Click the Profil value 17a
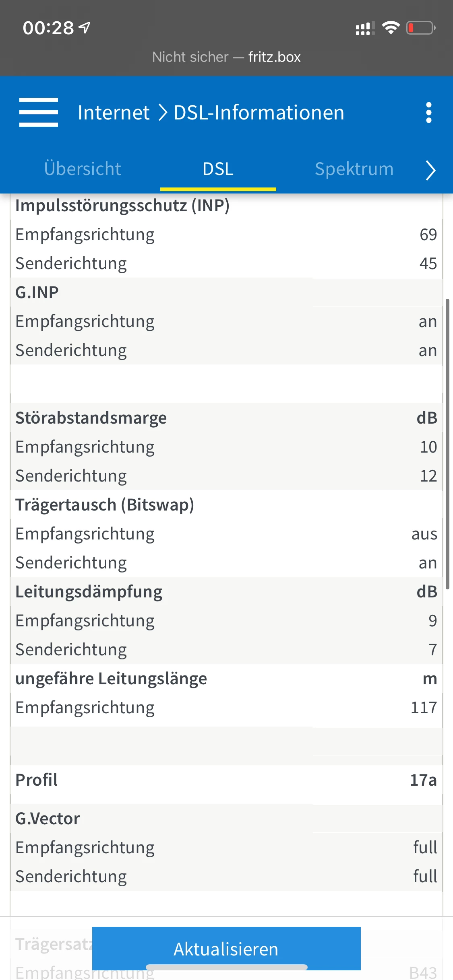Screen dimensions: 453x980 (423, 780)
